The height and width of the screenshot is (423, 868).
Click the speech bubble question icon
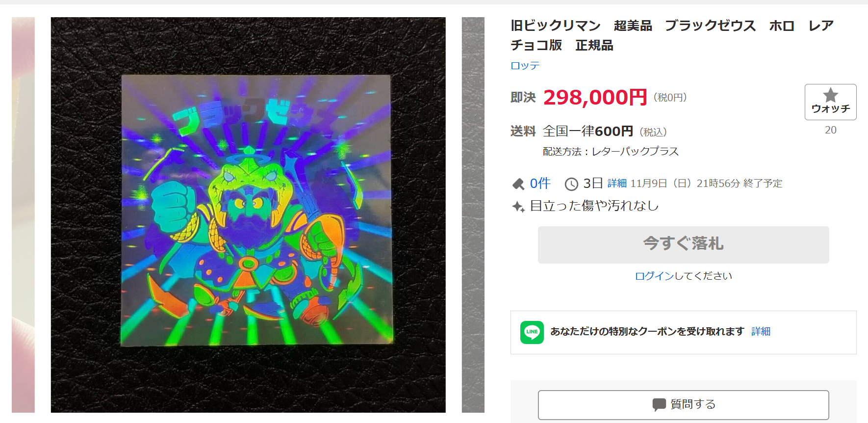(x=659, y=404)
